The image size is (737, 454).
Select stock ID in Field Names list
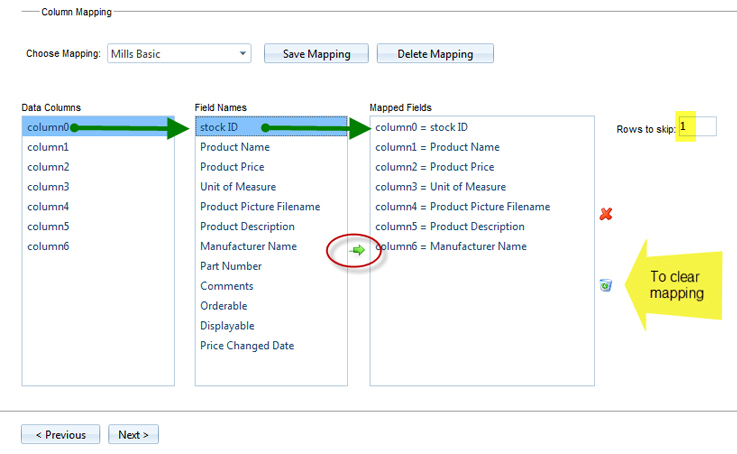click(x=219, y=127)
